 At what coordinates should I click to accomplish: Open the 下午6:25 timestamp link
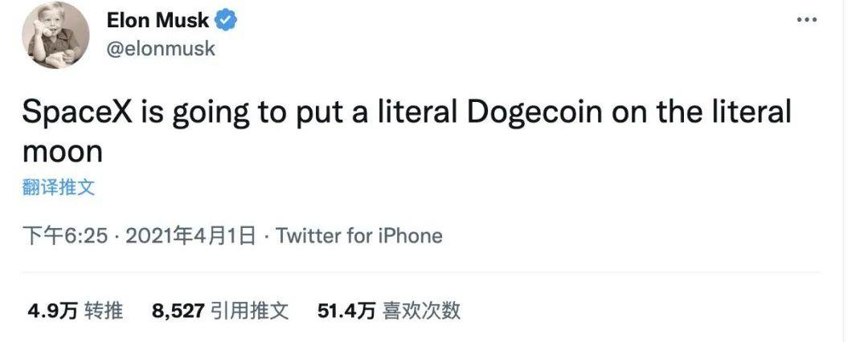pyautogui.click(x=65, y=236)
